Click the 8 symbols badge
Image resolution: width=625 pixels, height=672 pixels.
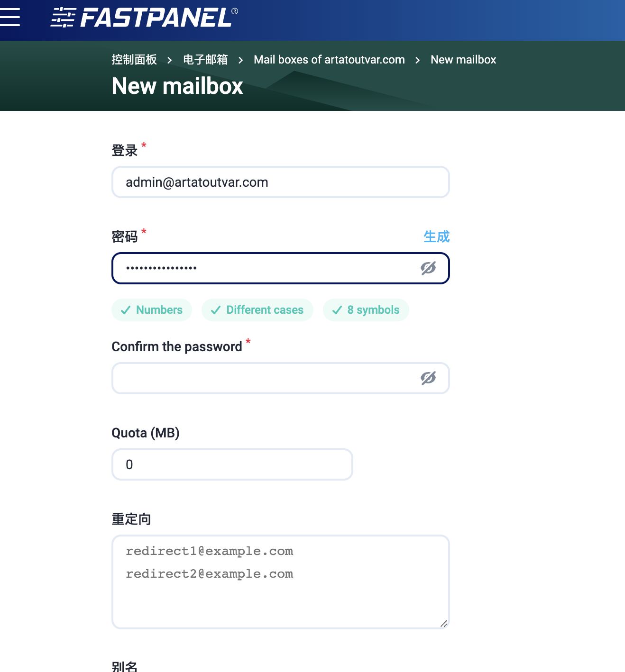click(x=366, y=309)
